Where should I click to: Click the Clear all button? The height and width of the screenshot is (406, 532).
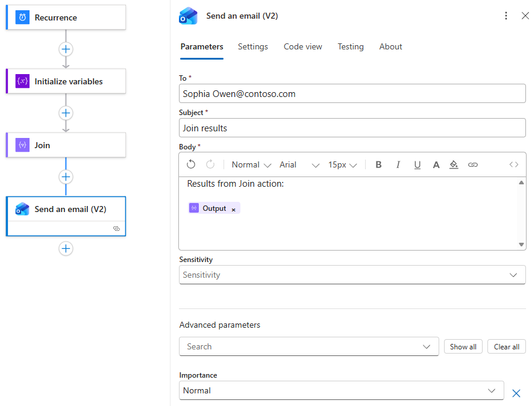coord(507,346)
